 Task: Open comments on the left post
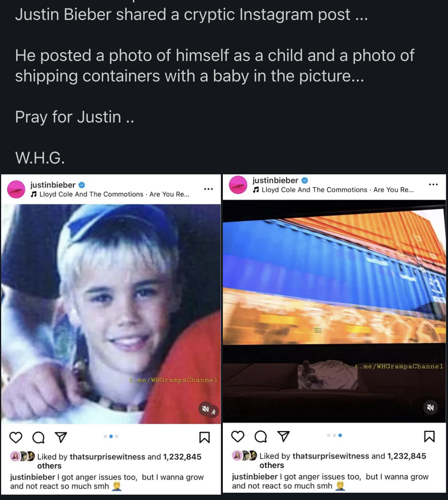(x=38, y=437)
